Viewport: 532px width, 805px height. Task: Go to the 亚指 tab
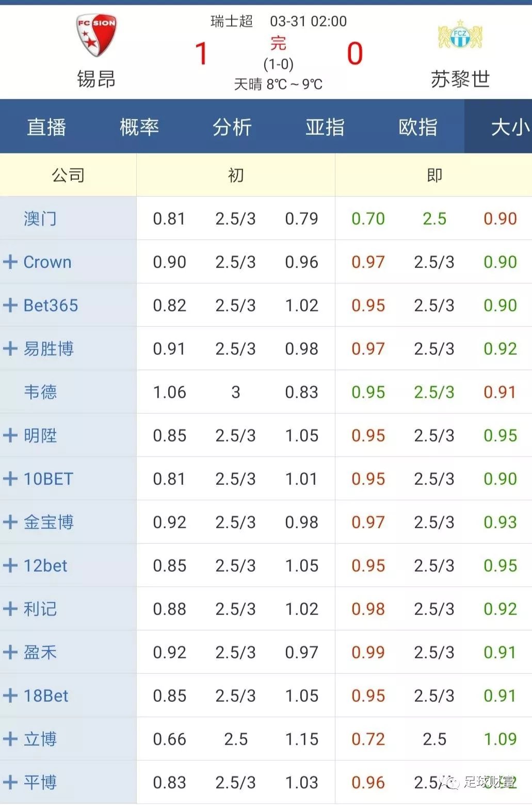click(325, 127)
